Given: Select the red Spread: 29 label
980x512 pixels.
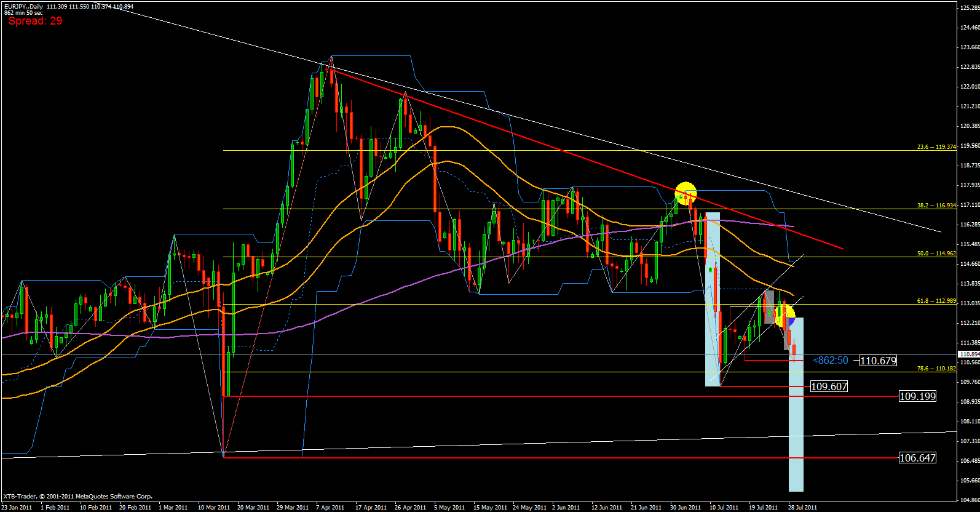Looking at the screenshot, I should pos(35,21).
